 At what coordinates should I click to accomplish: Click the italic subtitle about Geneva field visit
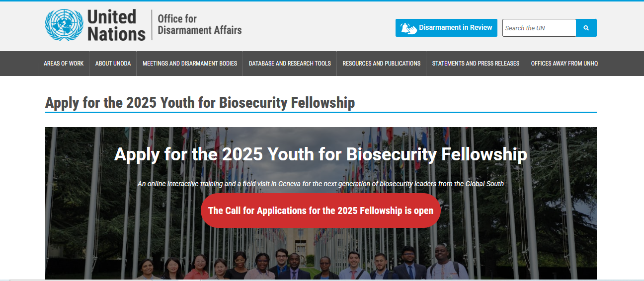(321, 184)
